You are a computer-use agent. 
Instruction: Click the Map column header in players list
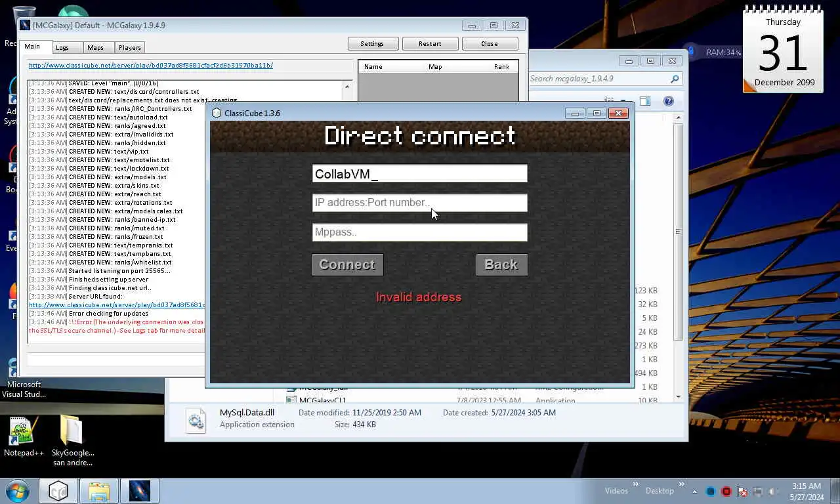[435, 66]
